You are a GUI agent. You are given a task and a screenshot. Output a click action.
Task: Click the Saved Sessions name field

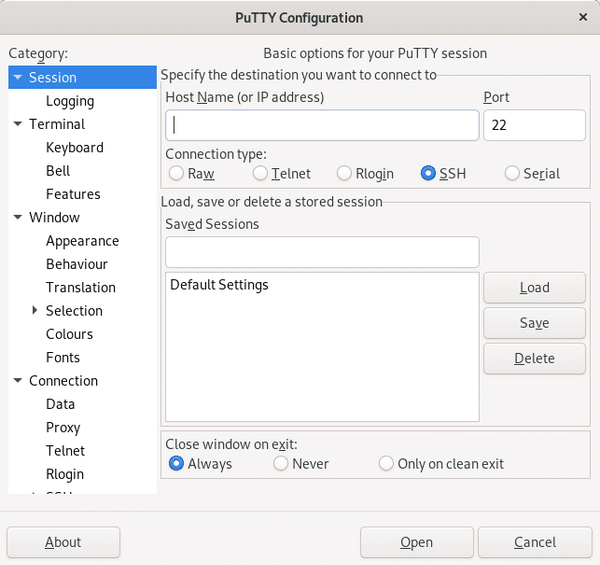click(322, 252)
